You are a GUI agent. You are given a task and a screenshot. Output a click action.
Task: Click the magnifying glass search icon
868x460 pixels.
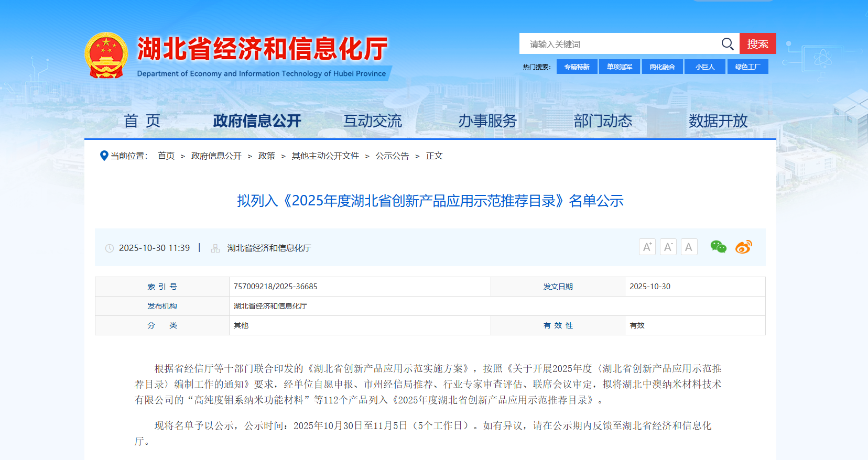tap(727, 44)
